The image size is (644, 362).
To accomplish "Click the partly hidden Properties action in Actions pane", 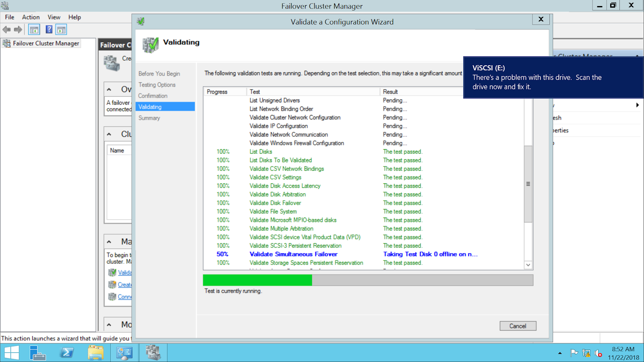I will [561, 130].
